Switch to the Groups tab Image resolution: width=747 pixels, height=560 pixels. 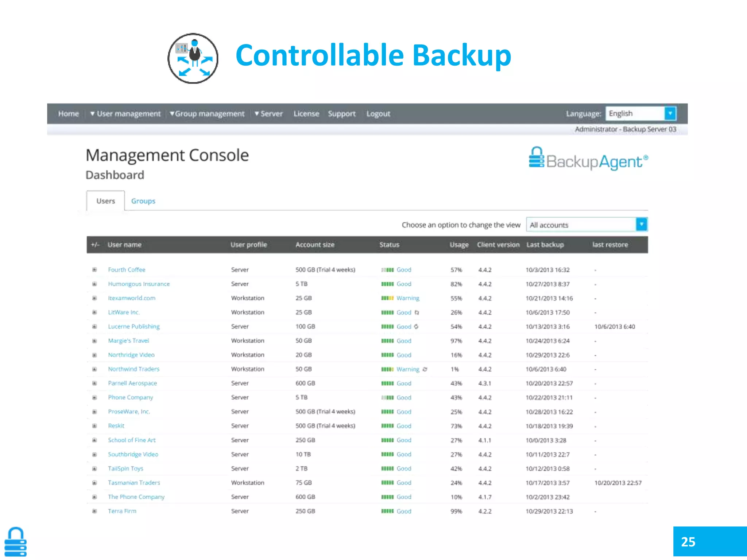click(x=143, y=201)
